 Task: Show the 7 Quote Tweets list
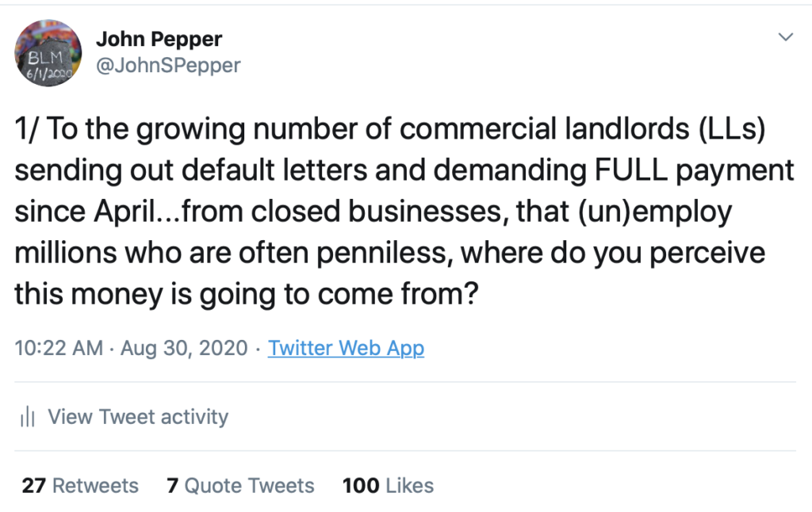pyautogui.click(x=240, y=486)
